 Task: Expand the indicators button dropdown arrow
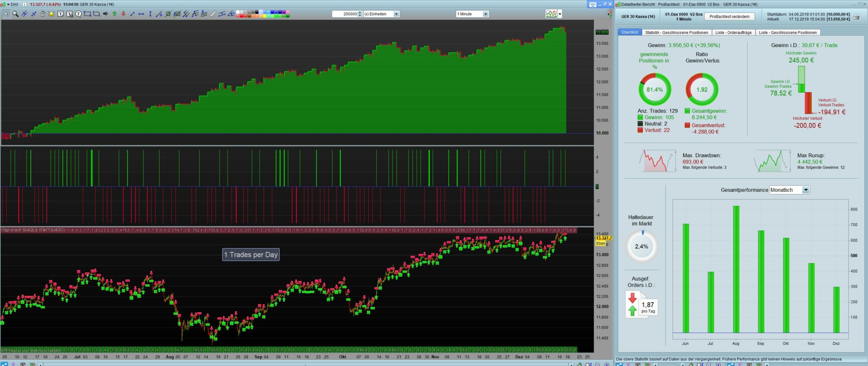[559, 14]
